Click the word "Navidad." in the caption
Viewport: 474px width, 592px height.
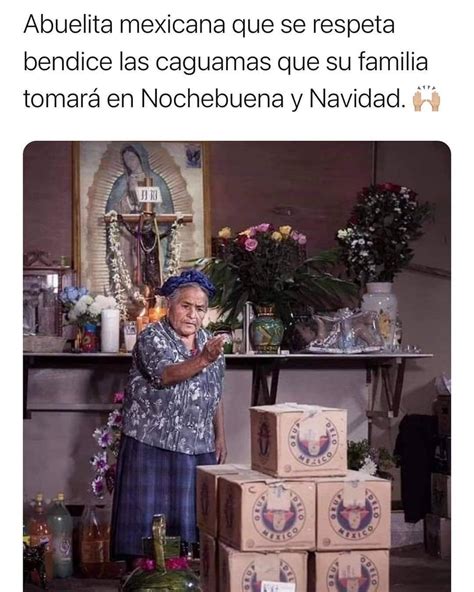(x=355, y=99)
